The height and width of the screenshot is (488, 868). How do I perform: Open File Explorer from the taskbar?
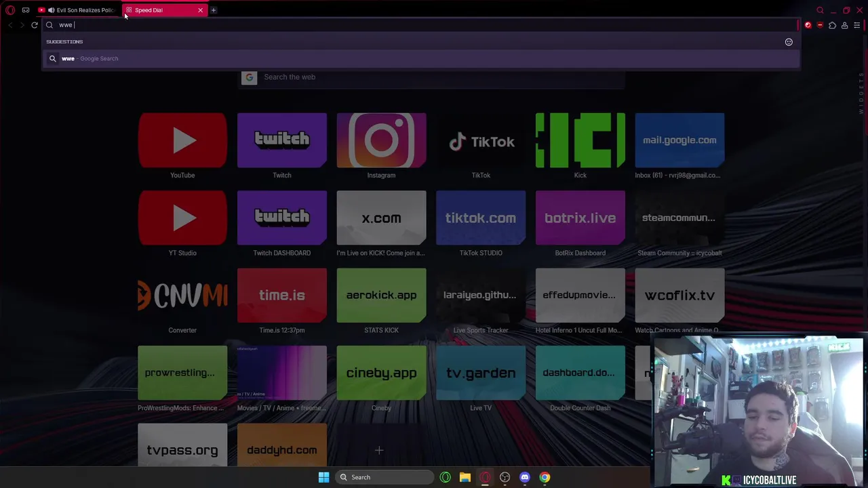465,477
